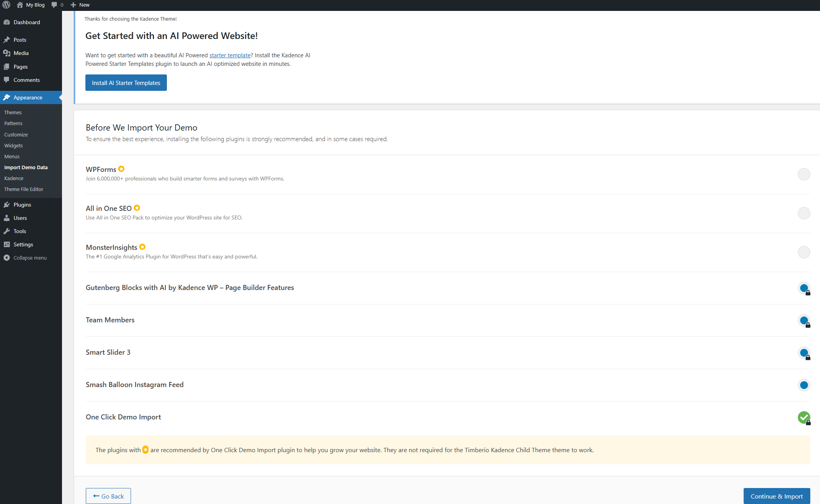Click Install AI Starter Templates button
The width and height of the screenshot is (820, 504).
[126, 83]
